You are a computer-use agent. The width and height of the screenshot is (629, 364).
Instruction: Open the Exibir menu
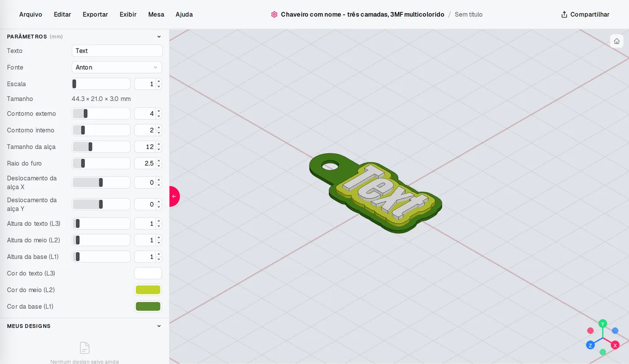[x=128, y=14]
